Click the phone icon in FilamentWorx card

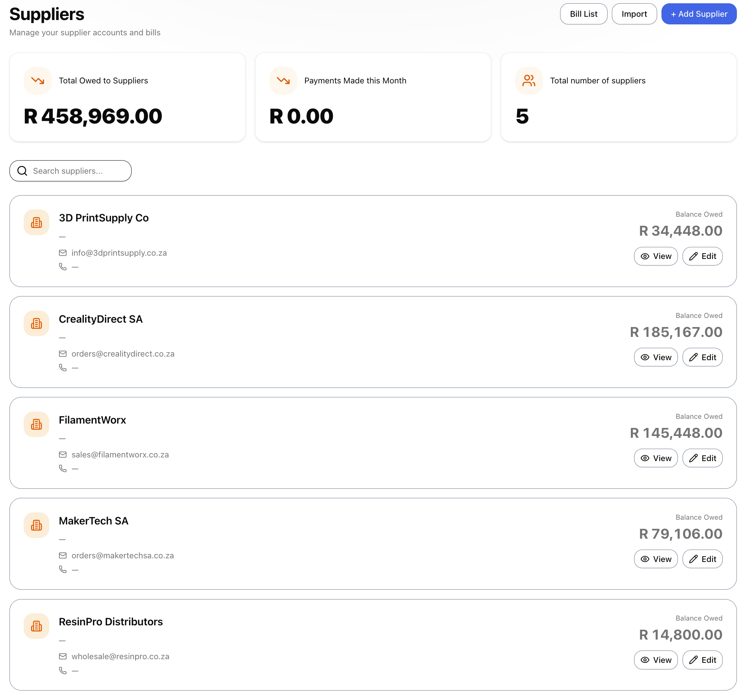[x=63, y=468]
